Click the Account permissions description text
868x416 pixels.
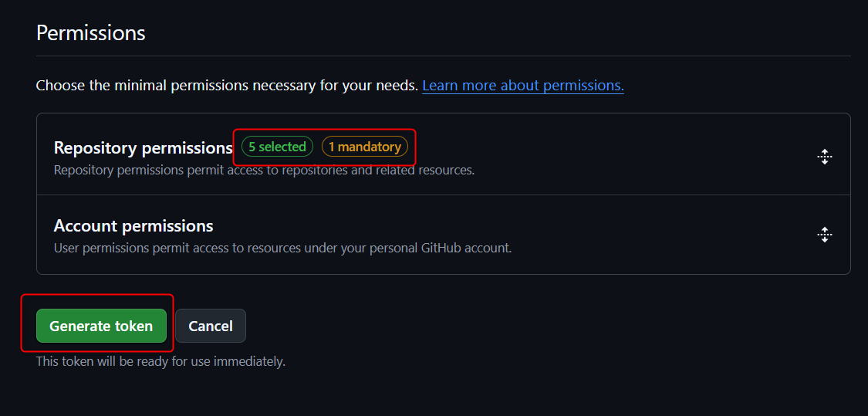[x=282, y=249]
